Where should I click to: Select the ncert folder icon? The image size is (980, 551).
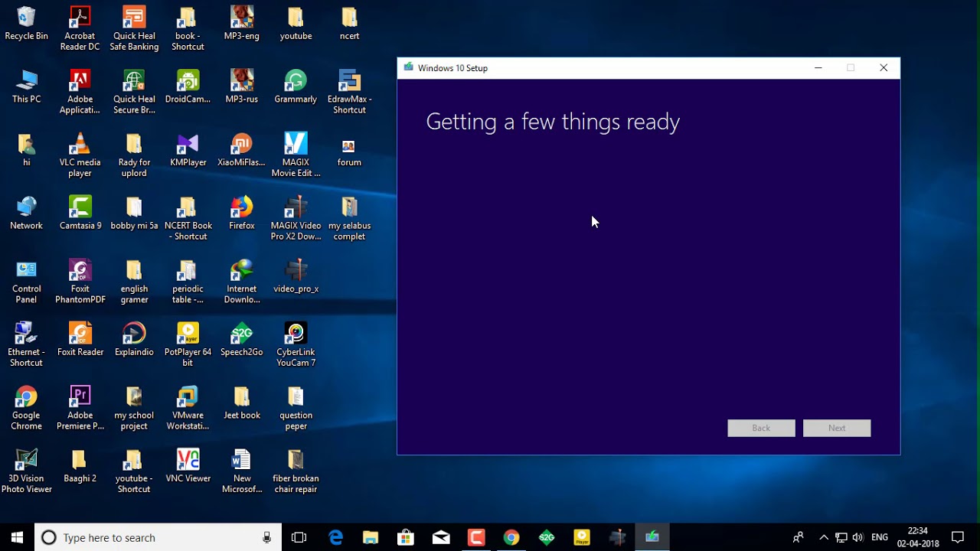click(x=349, y=24)
